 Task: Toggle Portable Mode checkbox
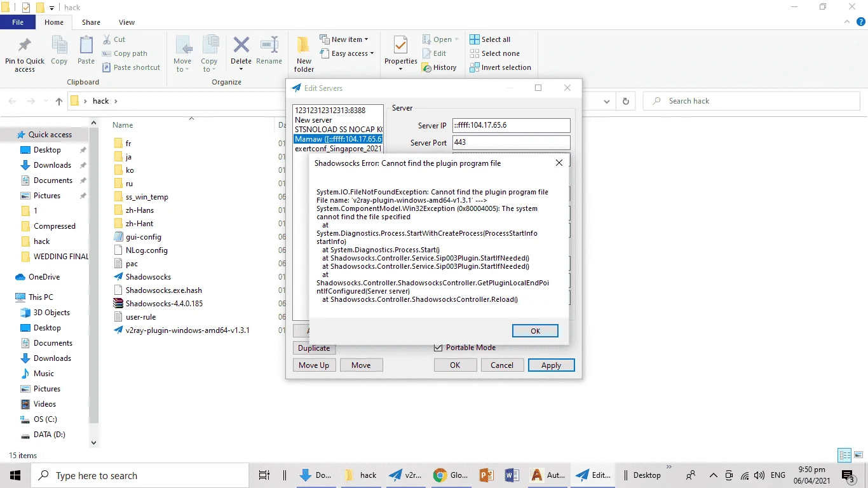pos(438,348)
